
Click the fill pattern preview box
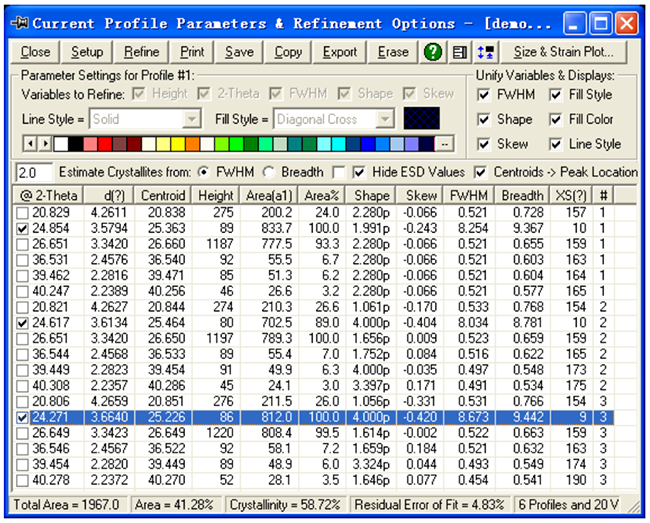422,119
